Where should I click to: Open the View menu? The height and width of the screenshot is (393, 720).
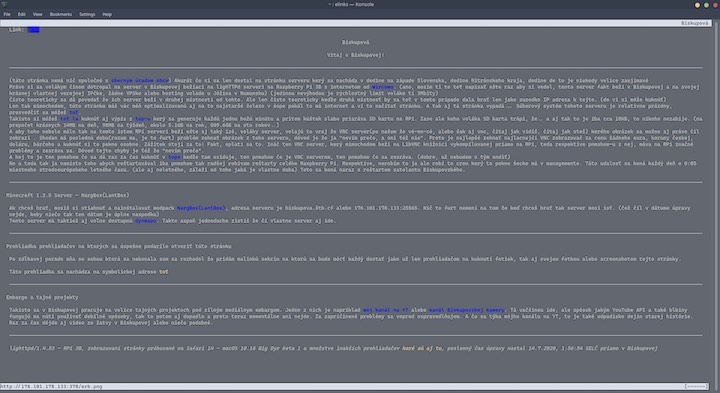click(x=37, y=14)
